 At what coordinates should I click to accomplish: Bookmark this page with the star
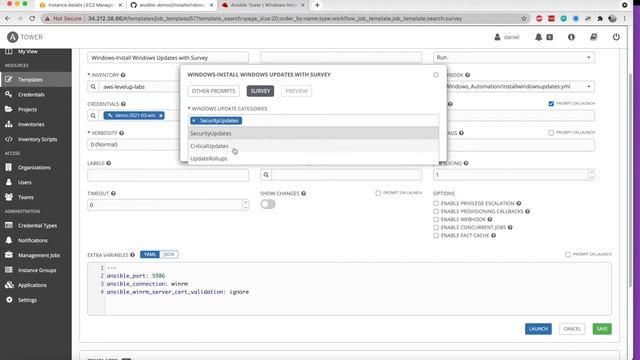tap(524, 18)
